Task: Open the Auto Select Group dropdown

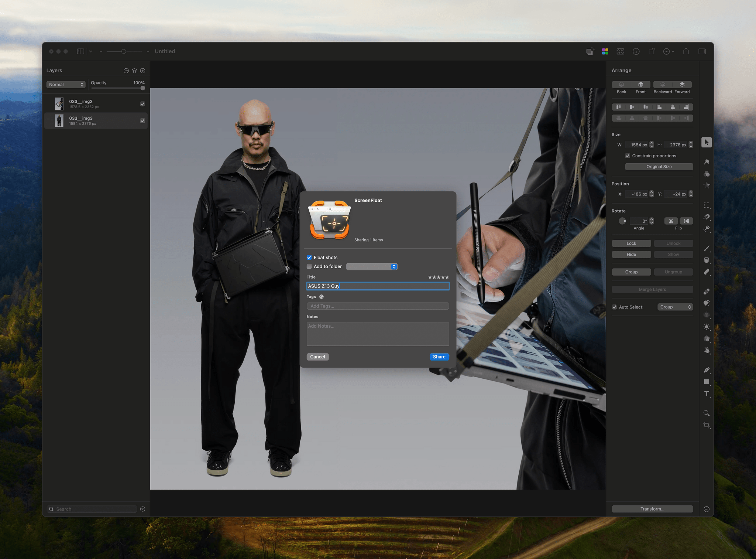Action: pos(675,307)
